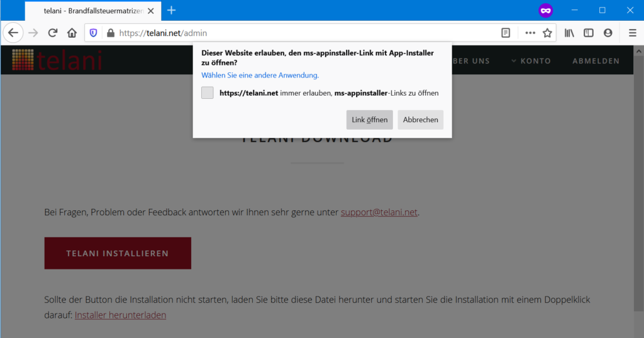Click Abbrechen in the dialog

[x=420, y=120]
